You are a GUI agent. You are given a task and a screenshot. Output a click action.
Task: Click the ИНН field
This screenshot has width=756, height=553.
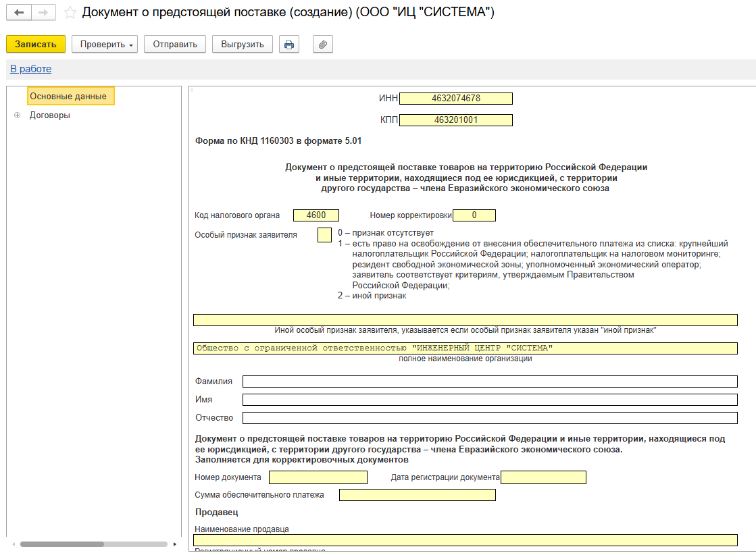455,99
